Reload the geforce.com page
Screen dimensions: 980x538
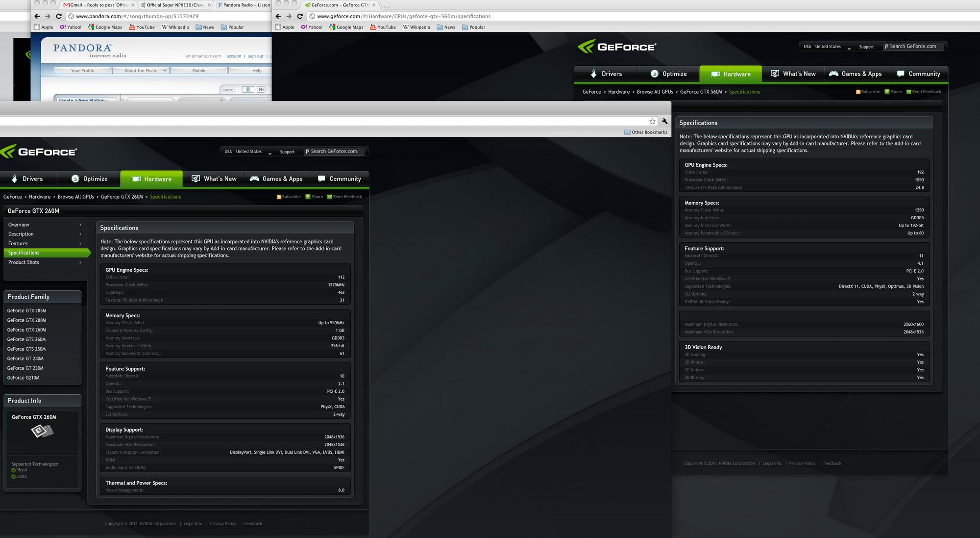pyautogui.click(x=300, y=16)
